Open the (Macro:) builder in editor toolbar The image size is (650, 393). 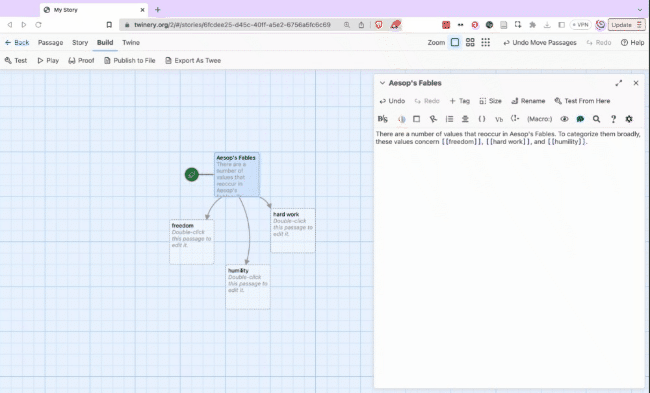[539, 119]
